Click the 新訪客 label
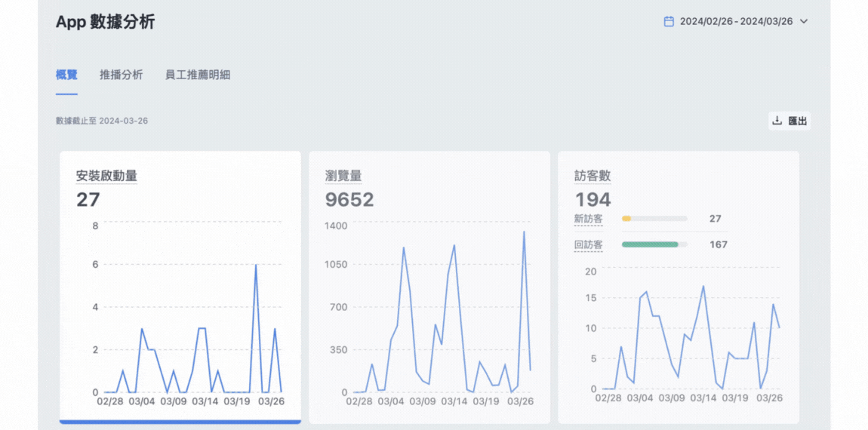 point(589,219)
